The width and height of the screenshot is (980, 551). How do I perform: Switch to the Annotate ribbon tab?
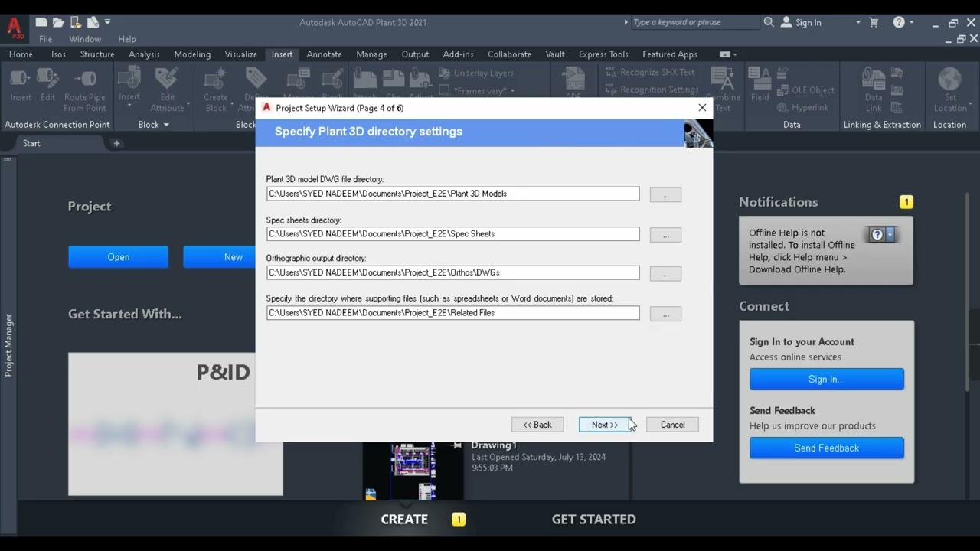325,54
